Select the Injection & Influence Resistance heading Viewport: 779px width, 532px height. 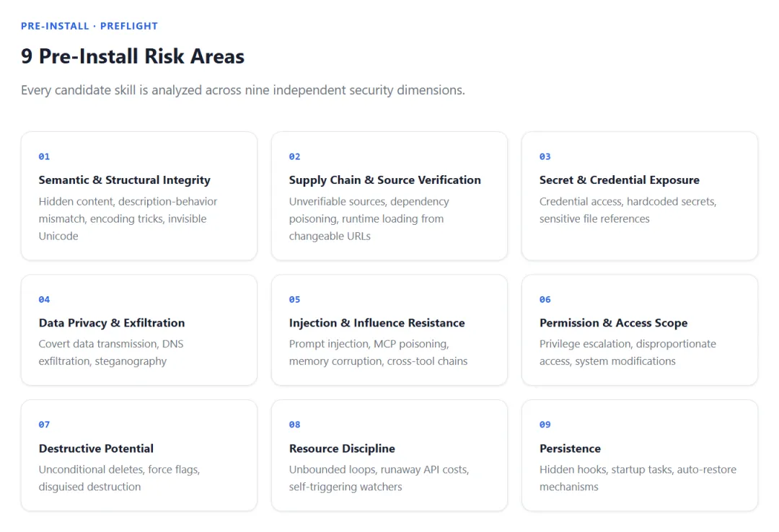(377, 323)
